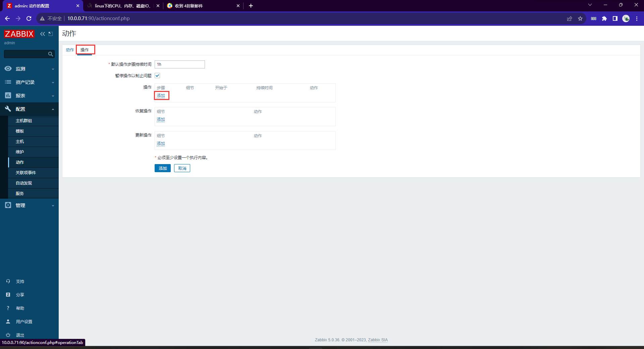
Task: Close the admin: 动作的配置 tab
Action: click(x=78, y=6)
